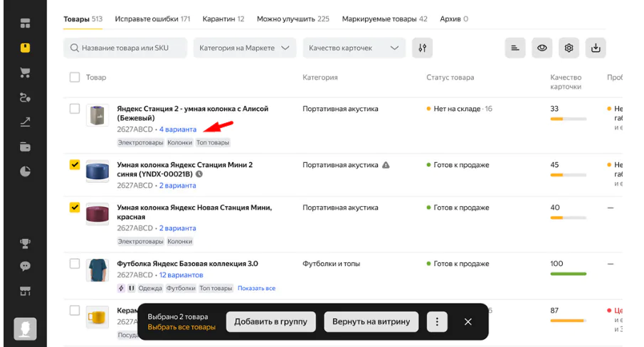The height and width of the screenshot is (347, 644).
Task: Expand tags with Показать все
Action: coord(256,289)
